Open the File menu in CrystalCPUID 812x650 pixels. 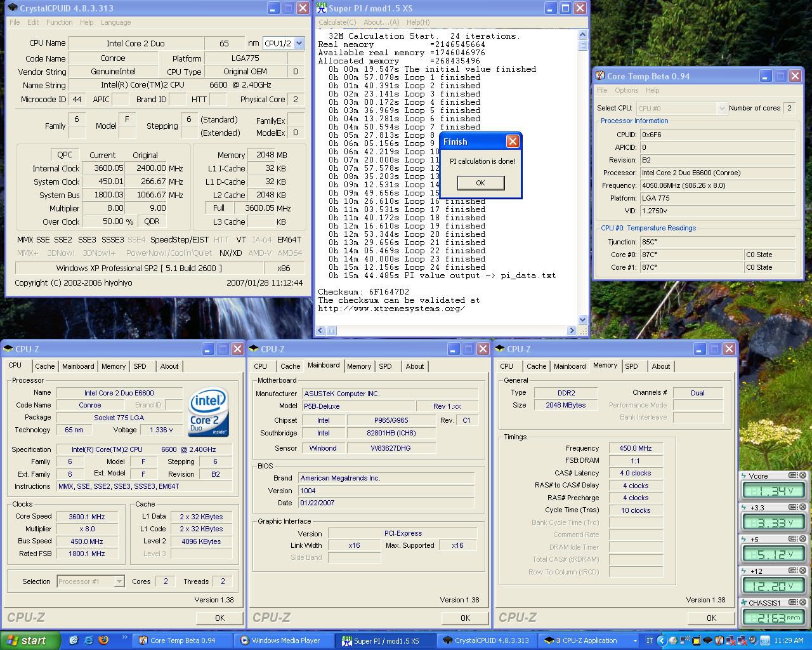(15, 22)
